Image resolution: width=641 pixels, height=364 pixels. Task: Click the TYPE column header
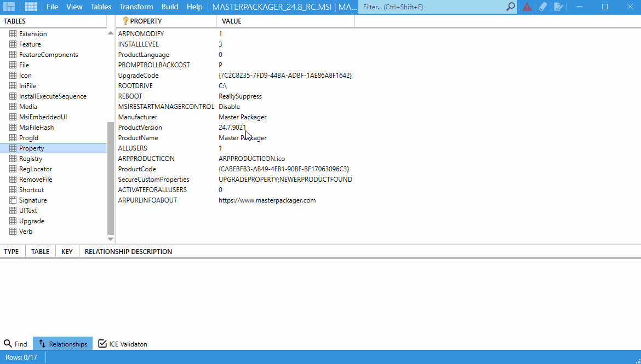tap(12, 252)
